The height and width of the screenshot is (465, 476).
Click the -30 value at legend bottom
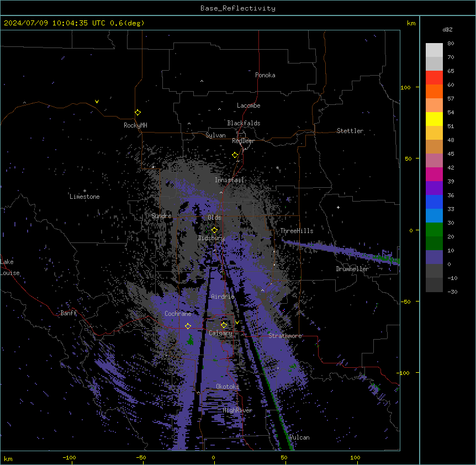[452, 292]
